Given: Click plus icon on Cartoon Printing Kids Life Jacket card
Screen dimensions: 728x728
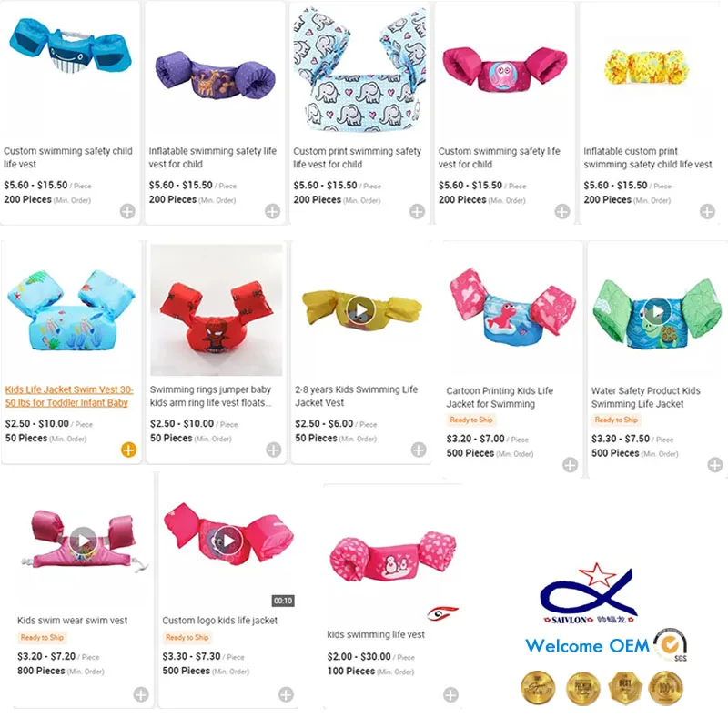Looking at the screenshot, I should tap(571, 465).
